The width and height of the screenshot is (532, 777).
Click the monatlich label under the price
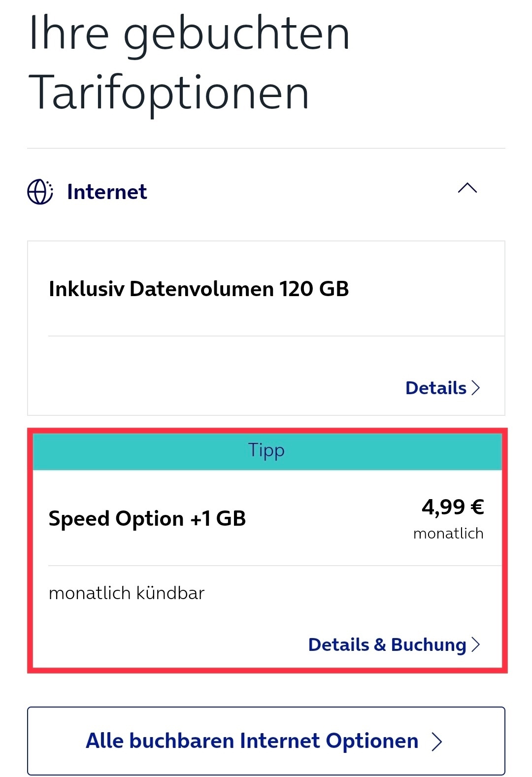448,534
